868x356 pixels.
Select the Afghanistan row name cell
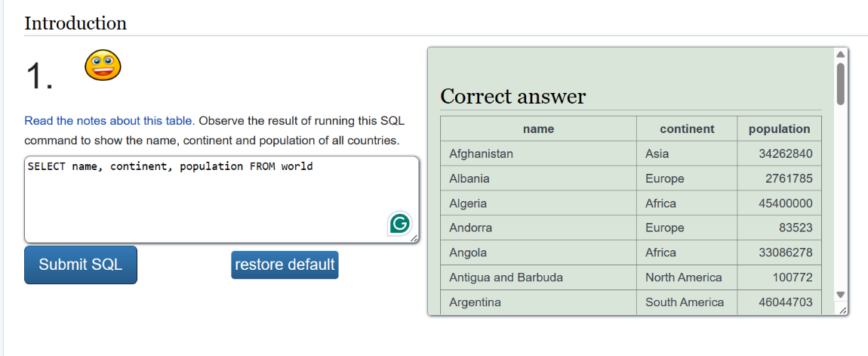pyautogui.click(x=539, y=153)
